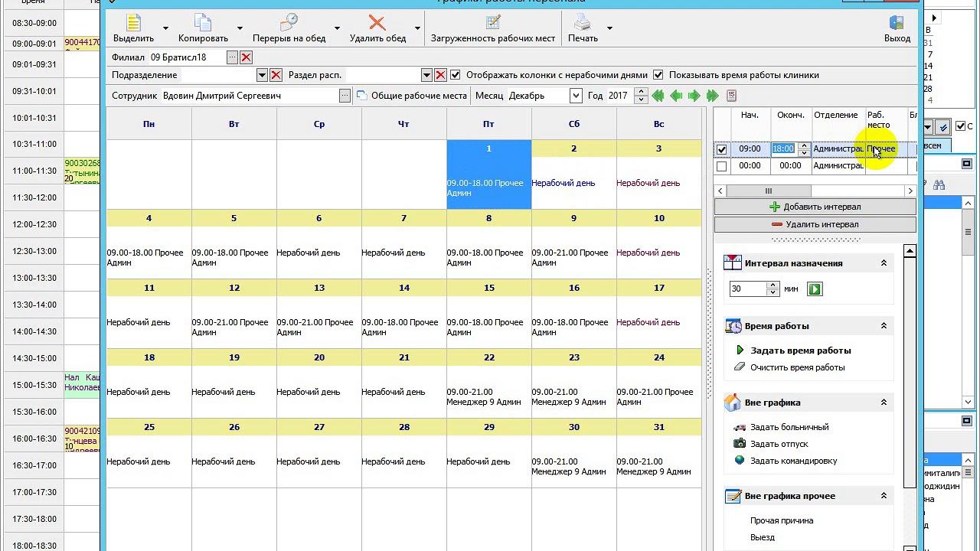980x551 pixels.
Task: Toggle Отображать колонки с нерабочими днями checkbox
Action: coord(456,75)
